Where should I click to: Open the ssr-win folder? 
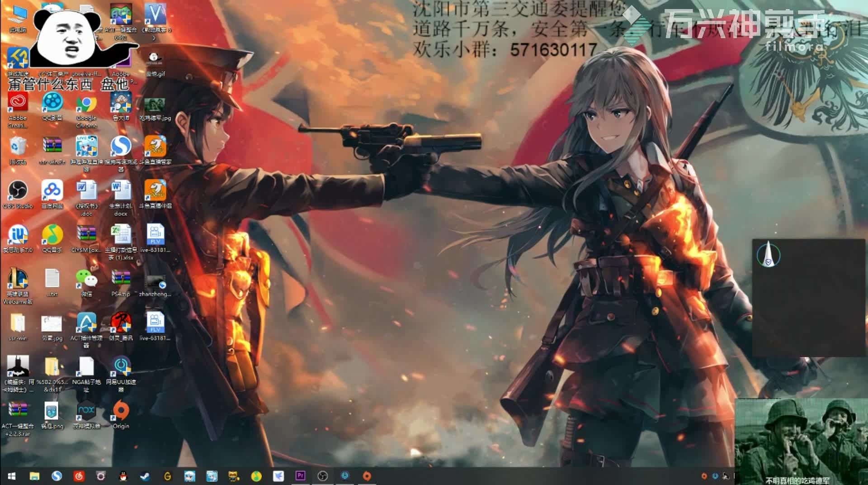click(x=18, y=327)
